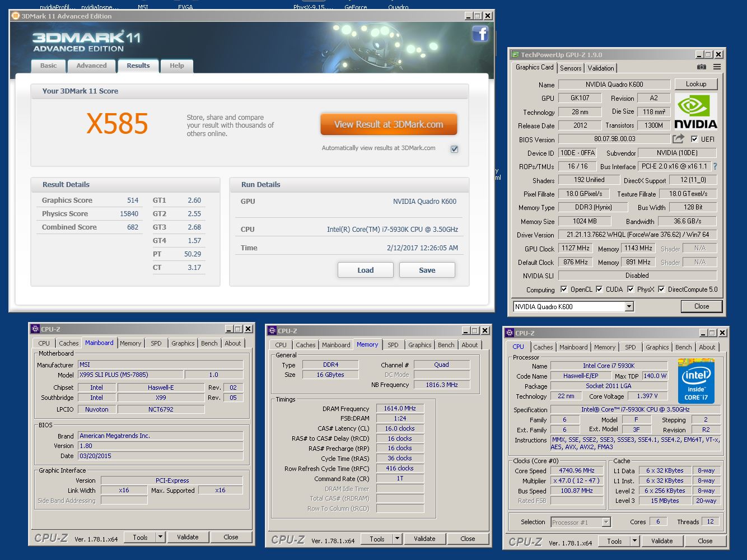Viewport: 747px width, 560px height.
Task: Open About tab in CPU-Z CPU window
Action: (707, 347)
